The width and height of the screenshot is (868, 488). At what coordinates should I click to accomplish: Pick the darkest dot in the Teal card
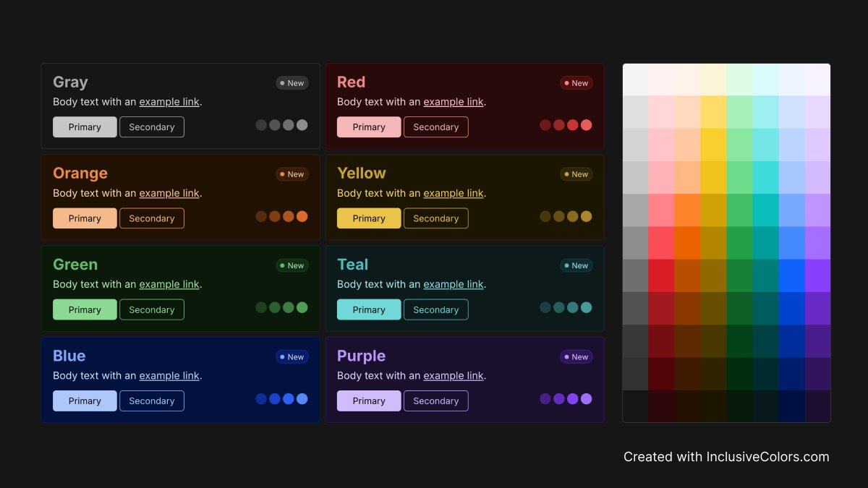(x=545, y=307)
